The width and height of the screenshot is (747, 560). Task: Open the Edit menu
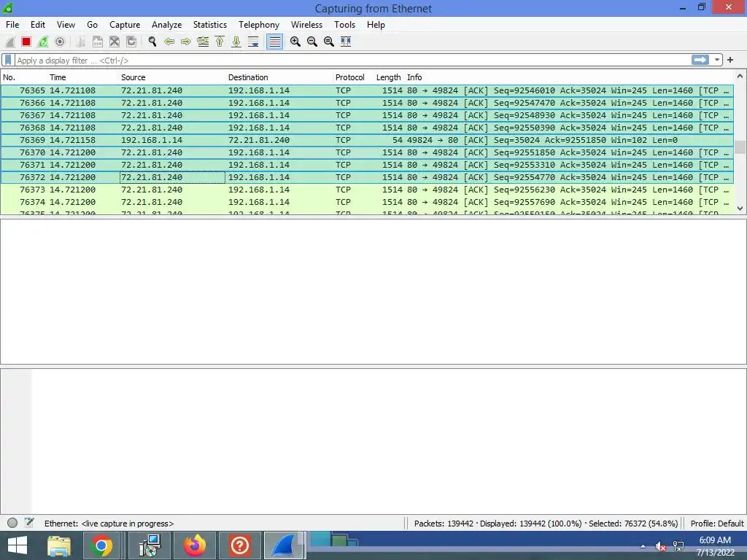(38, 25)
